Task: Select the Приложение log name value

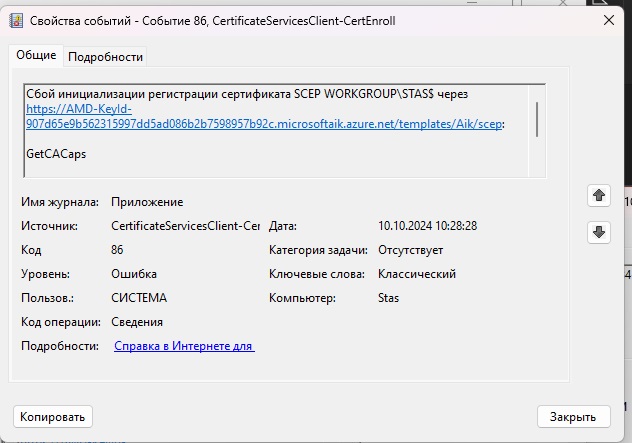Action: [147, 202]
